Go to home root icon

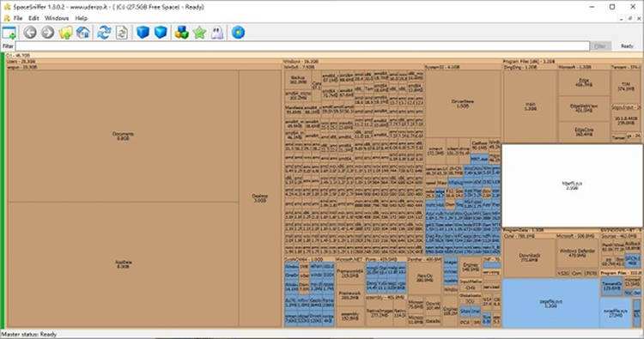click(83, 33)
